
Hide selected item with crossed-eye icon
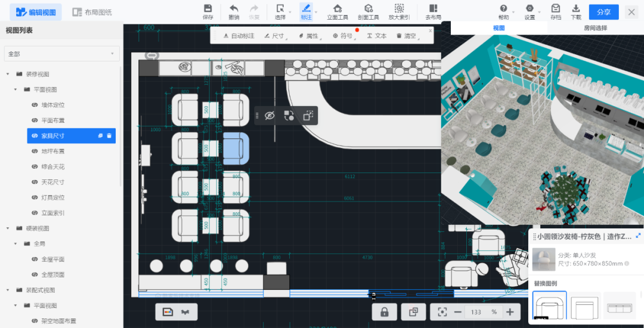tap(270, 116)
